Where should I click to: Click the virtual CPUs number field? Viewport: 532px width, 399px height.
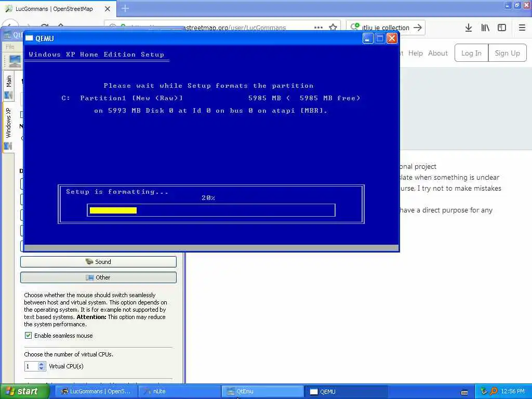[31, 366]
